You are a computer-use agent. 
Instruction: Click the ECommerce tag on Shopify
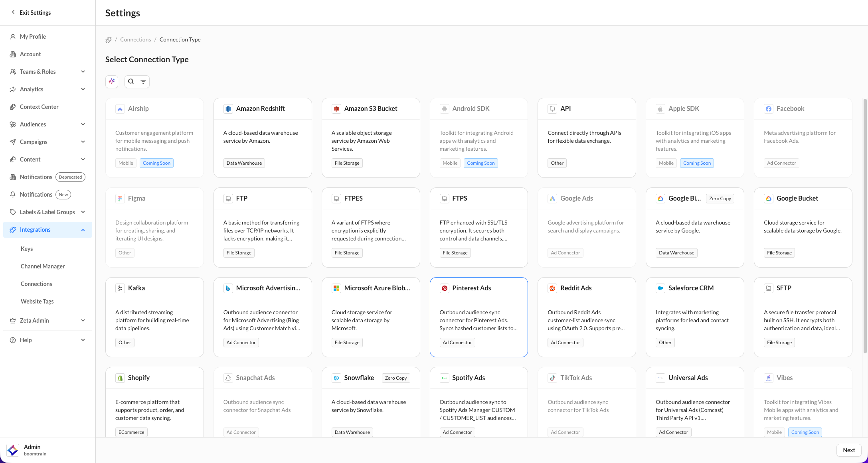(131, 432)
